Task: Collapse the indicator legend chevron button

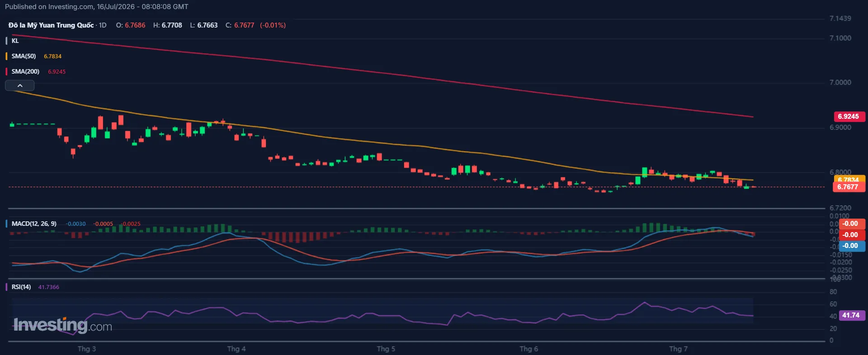Action: coord(20,85)
